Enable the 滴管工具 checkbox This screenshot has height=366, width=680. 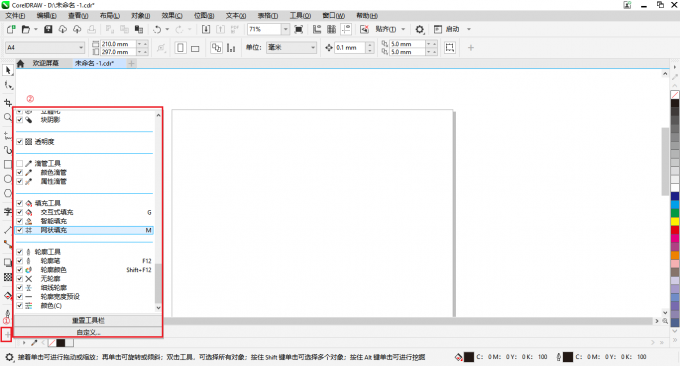click(x=20, y=163)
